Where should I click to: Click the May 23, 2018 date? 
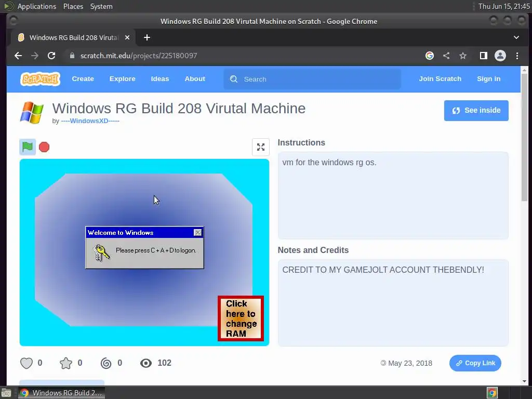tap(410, 363)
